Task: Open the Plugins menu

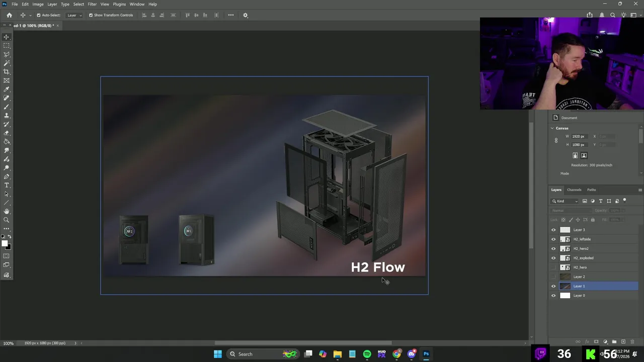Action: click(119, 4)
